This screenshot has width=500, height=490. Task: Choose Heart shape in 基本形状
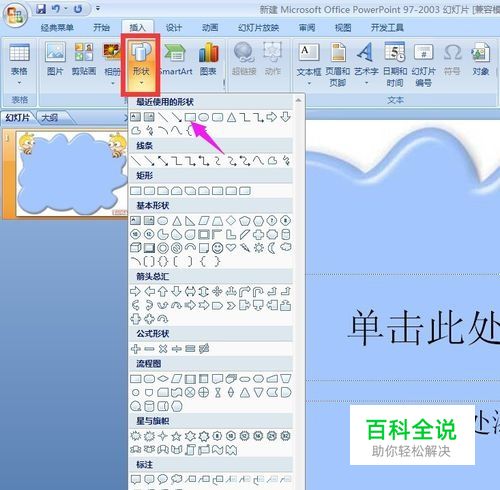(231, 248)
